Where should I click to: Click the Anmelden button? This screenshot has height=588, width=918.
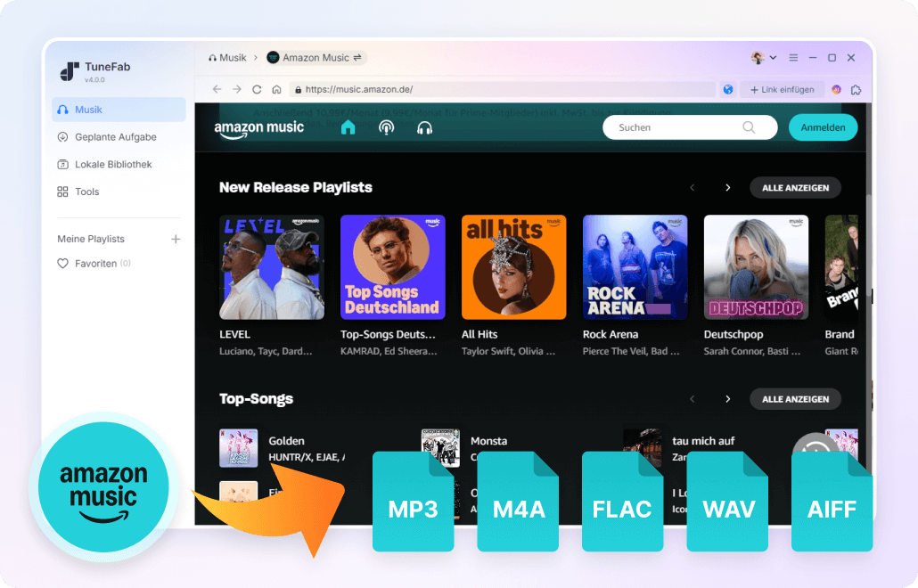point(823,127)
